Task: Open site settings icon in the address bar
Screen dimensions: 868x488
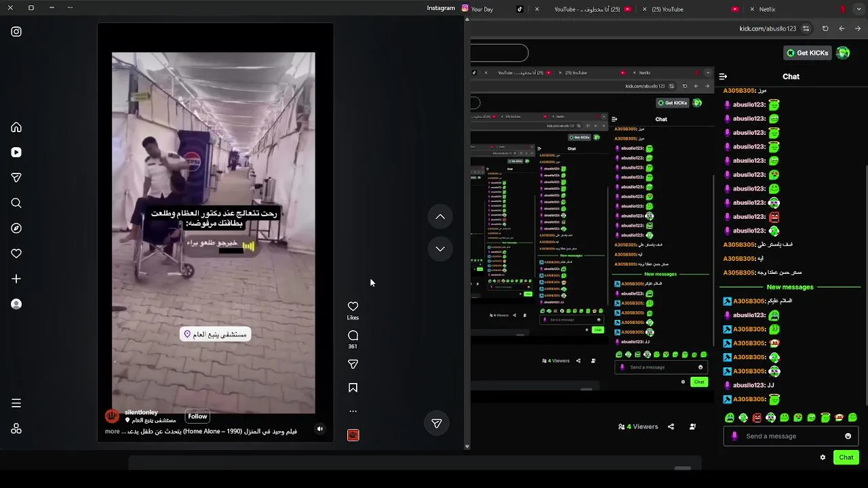Action: click(x=806, y=28)
